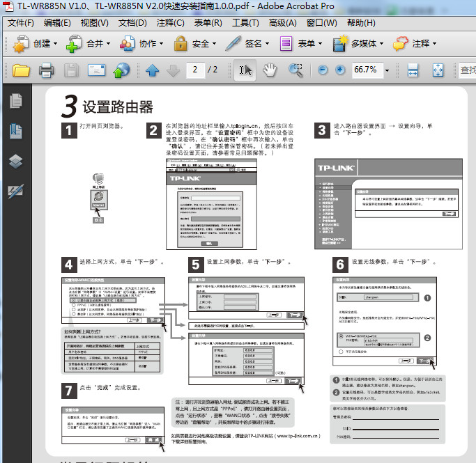Viewport: 476px width, 463px height.
Task: Open the zoom percentage dropdown arrow
Action: click(x=387, y=70)
